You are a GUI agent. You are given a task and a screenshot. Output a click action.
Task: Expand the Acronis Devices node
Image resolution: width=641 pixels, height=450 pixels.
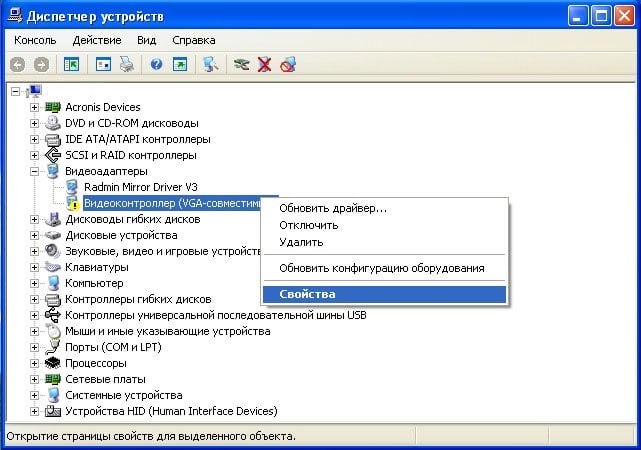tap(35, 107)
